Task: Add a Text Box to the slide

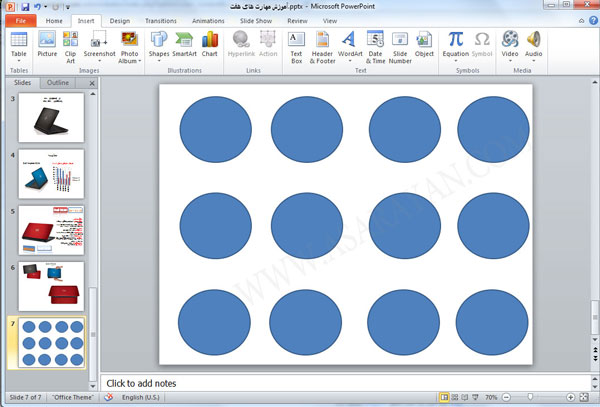Action: tap(296, 45)
